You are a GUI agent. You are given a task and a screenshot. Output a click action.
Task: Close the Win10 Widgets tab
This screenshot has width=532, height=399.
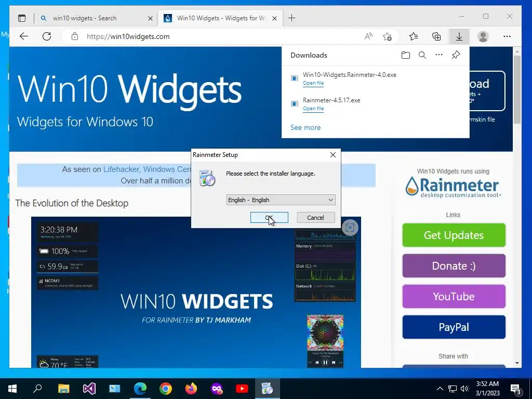[275, 18]
